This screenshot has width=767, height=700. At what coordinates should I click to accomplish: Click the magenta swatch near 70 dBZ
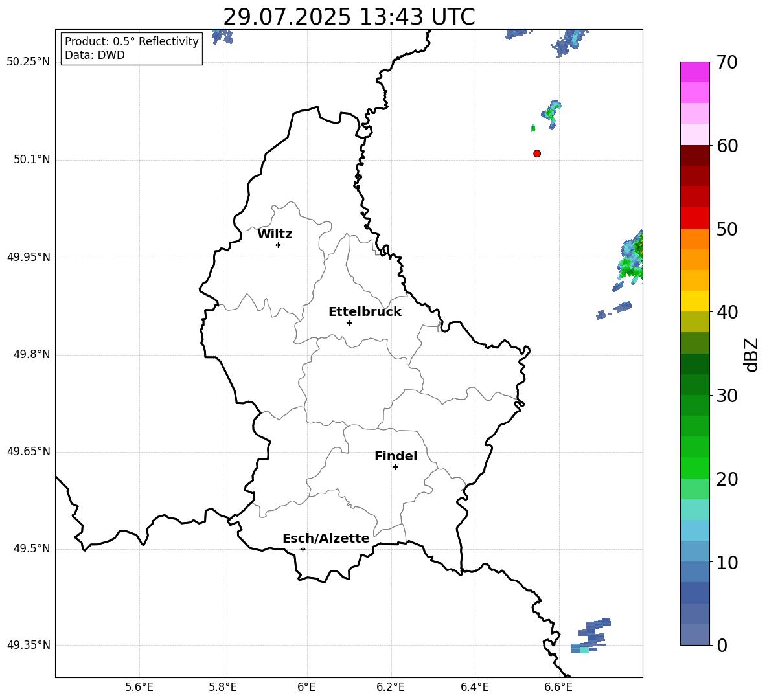point(694,72)
